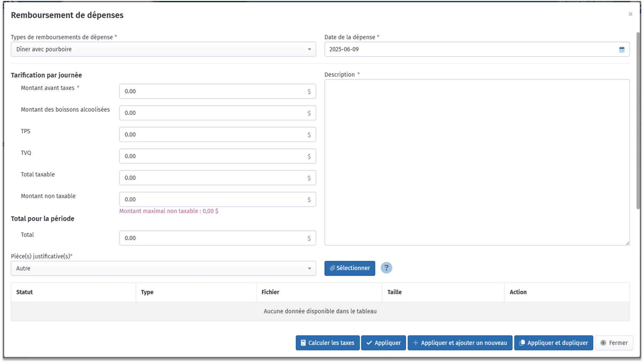The width and height of the screenshot is (644, 363).
Task: Close dialog with Fermer button
Action: click(614, 343)
